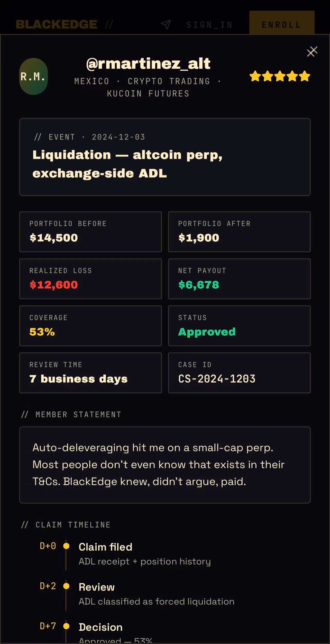Select the Portfolio Before $14,500 card
This screenshot has width=330, height=644.
pos(90,232)
